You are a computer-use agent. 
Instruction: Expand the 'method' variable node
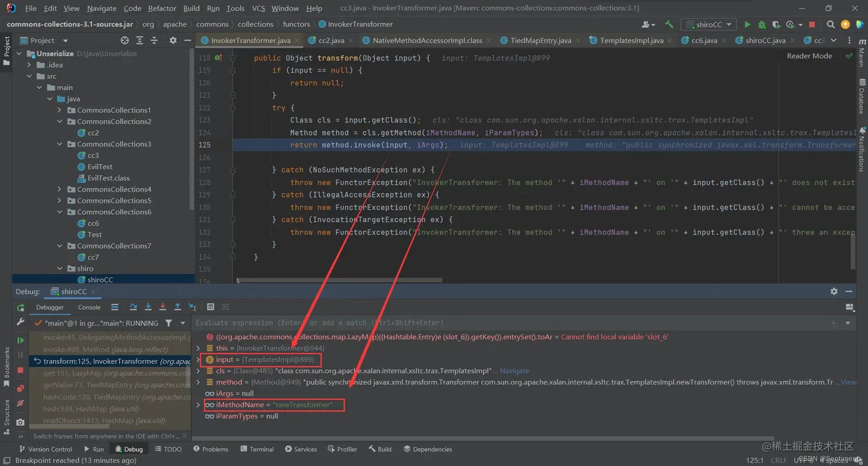coord(198,382)
